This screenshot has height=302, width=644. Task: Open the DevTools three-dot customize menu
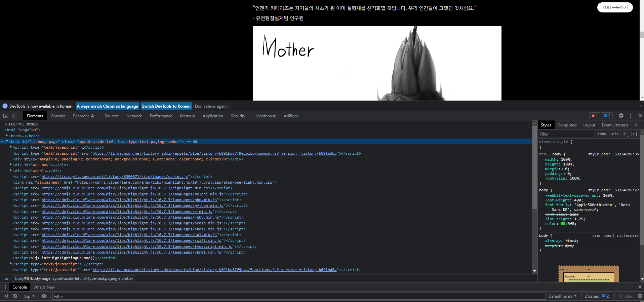pyautogui.click(x=631, y=116)
